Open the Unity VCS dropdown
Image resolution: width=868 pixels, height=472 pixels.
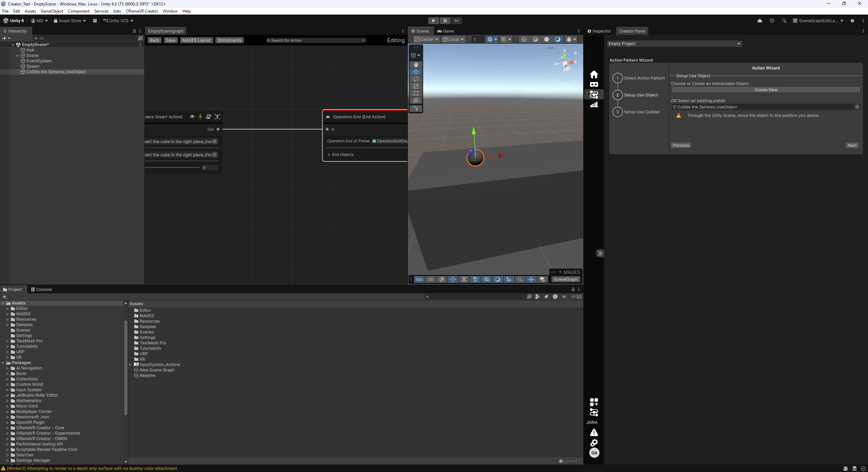118,21
